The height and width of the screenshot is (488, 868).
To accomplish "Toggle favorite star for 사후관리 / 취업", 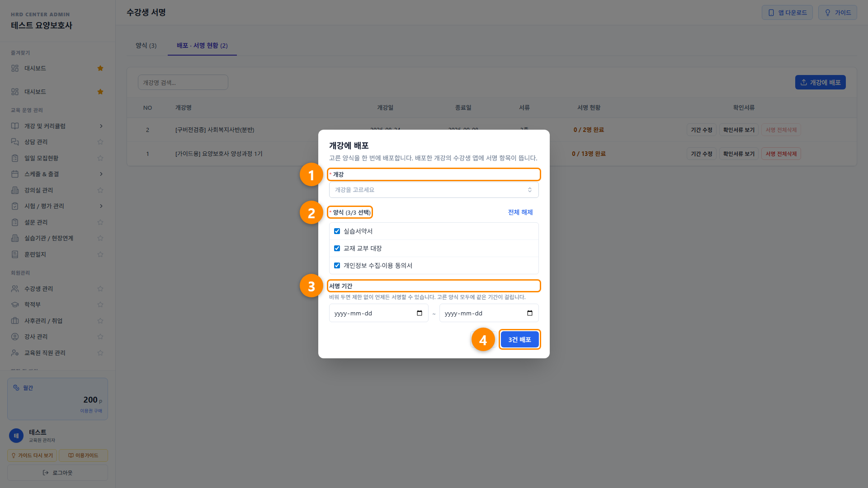I will [x=100, y=321].
